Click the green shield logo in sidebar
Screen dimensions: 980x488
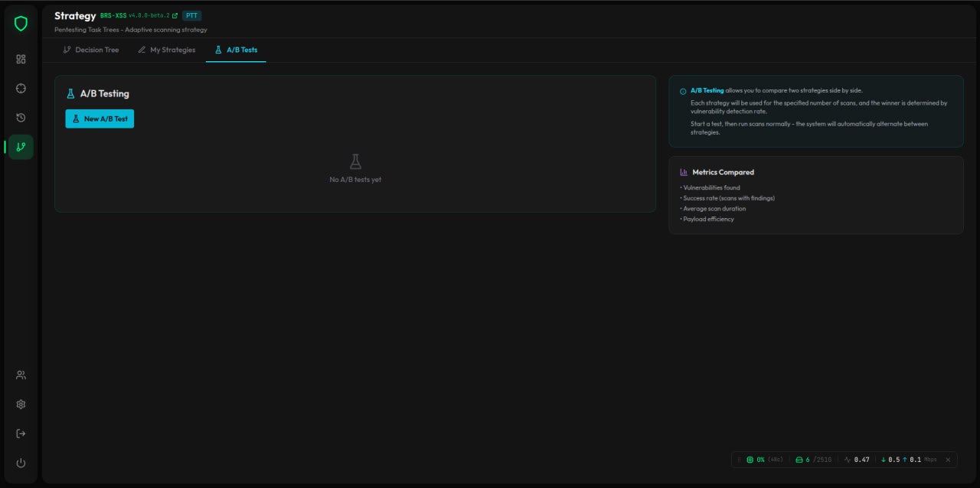coord(21,24)
